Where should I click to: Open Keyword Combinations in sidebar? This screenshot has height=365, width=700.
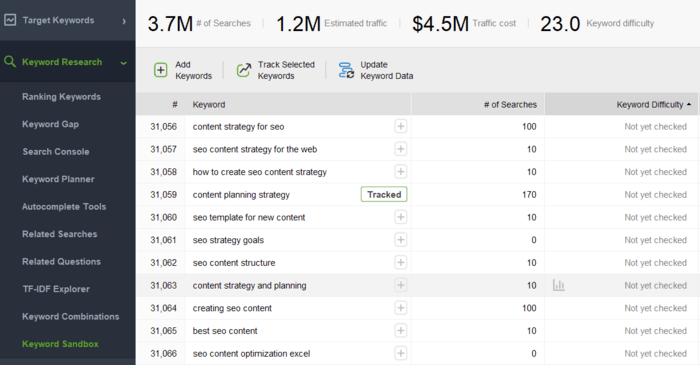[71, 316]
